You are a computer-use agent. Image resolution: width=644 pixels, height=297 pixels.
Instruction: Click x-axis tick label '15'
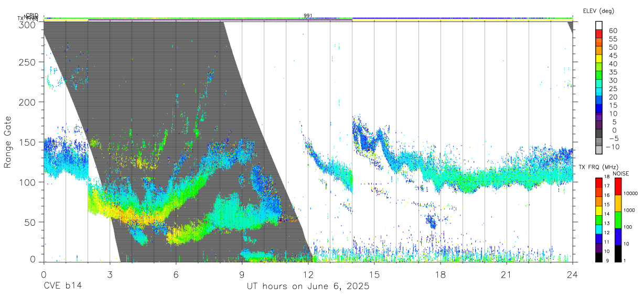point(374,274)
